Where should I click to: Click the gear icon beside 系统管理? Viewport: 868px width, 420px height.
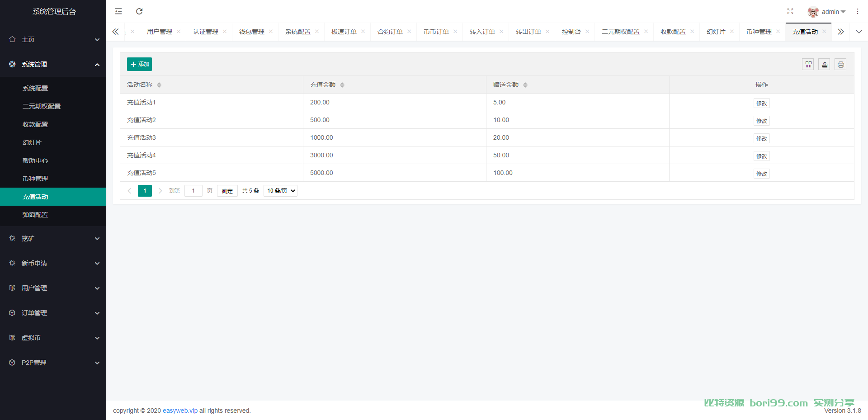pyautogui.click(x=12, y=64)
